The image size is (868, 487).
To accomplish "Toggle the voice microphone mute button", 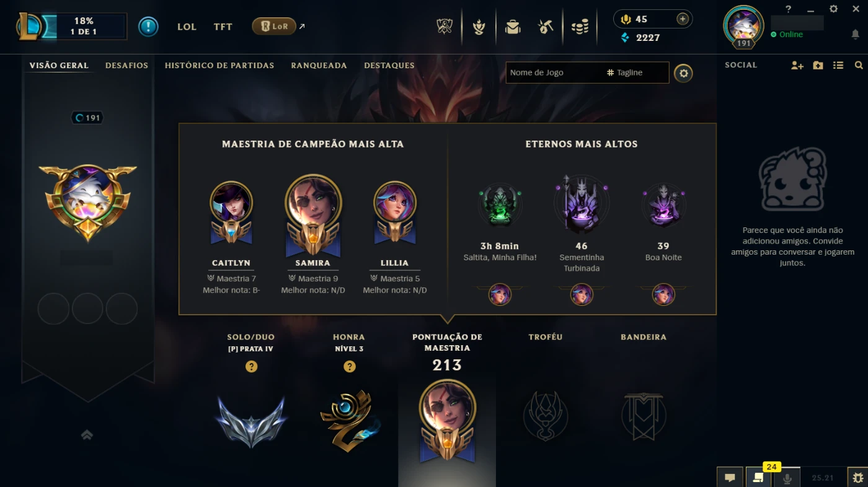I will [x=787, y=477].
